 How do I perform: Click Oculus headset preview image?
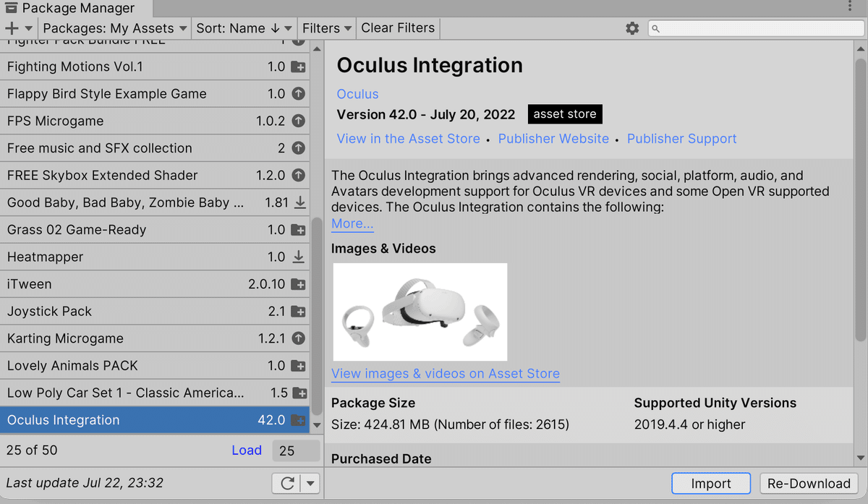[420, 312]
